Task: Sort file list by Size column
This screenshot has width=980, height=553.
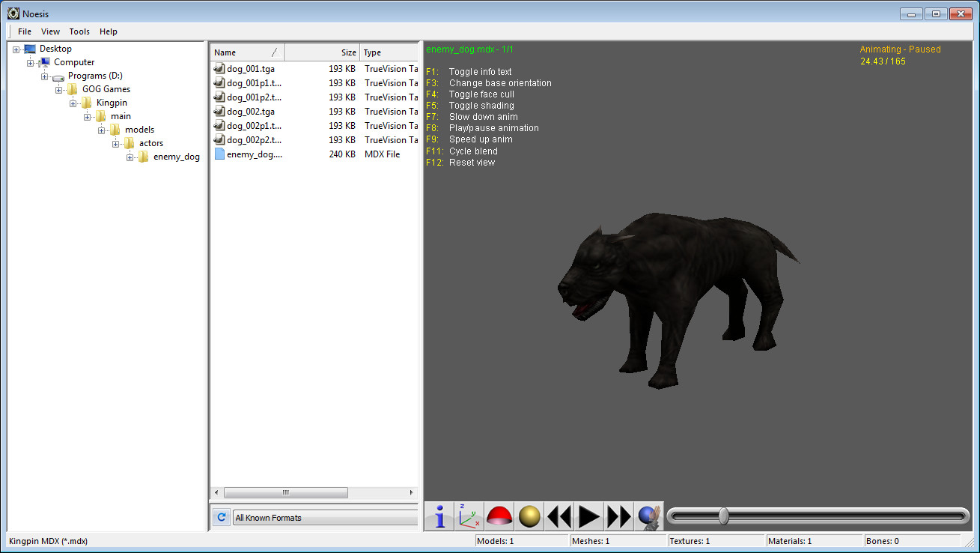Action: point(322,52)
